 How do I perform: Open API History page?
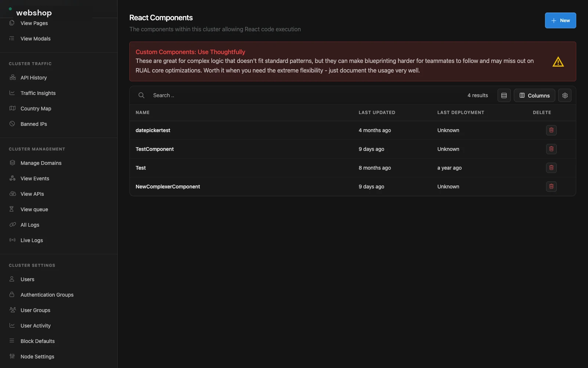click(x=34, y=78)
